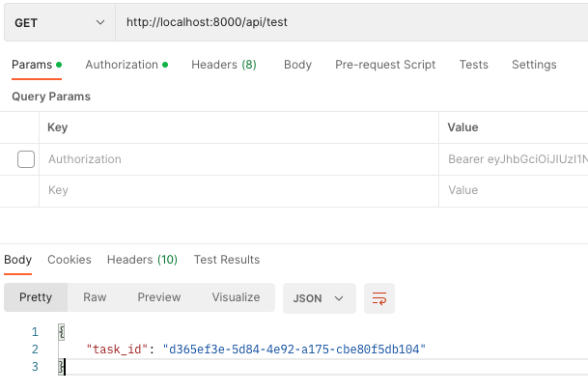
Task: Open the response Headers (10) tab
Action: coord(142,260)
